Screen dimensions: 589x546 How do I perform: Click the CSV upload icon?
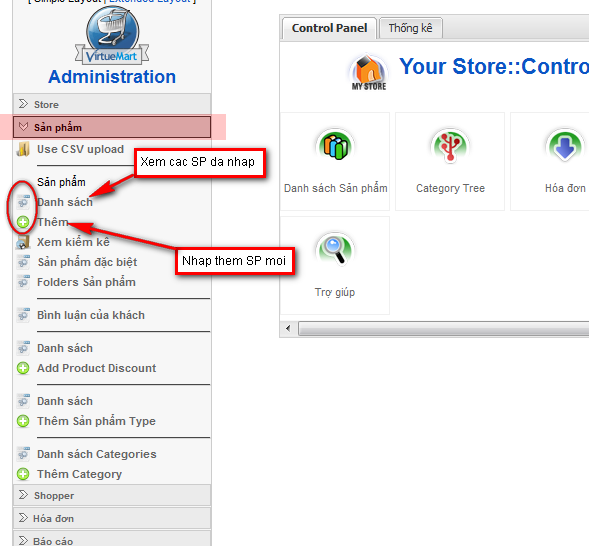point(23,149)
